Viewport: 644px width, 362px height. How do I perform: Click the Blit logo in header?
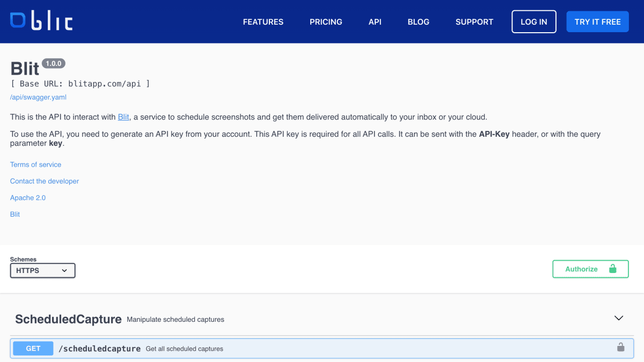41,21
